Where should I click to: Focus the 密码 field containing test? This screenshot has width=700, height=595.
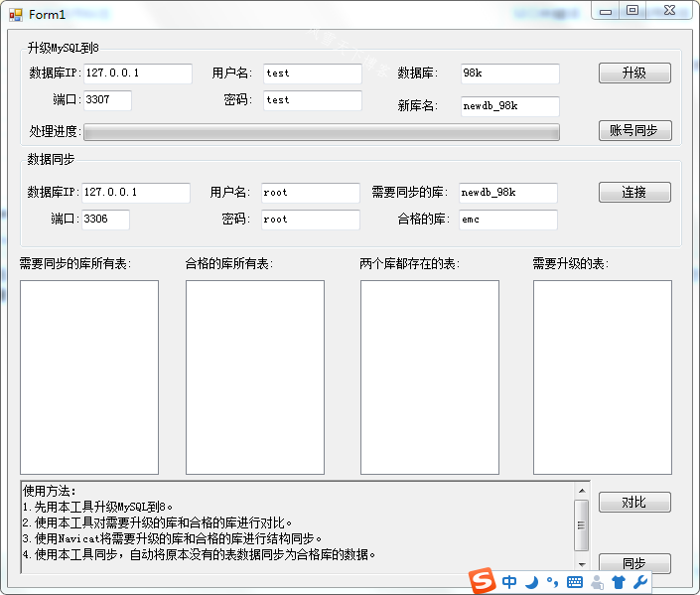click(313, 100)
